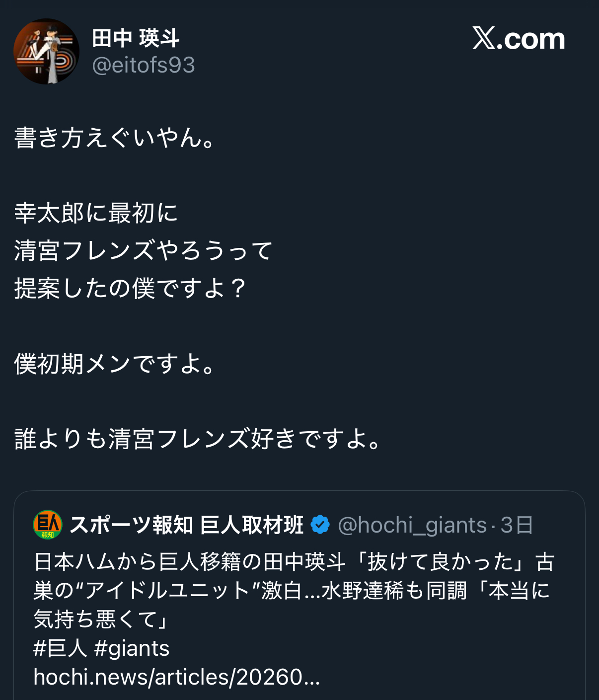This screenshot has width=599, height=700.
Task: Click the line 書き方えぐいやん。
Action: [x=114, y=138]
